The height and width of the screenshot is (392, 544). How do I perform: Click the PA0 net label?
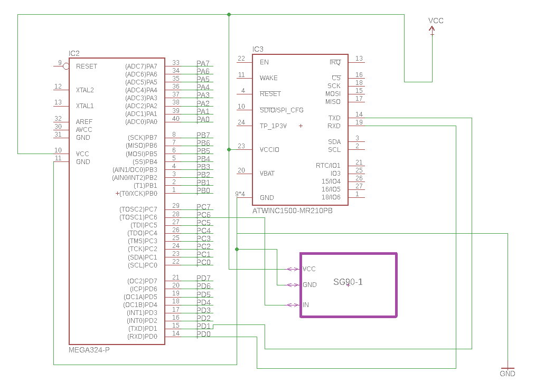pos(203,119)
